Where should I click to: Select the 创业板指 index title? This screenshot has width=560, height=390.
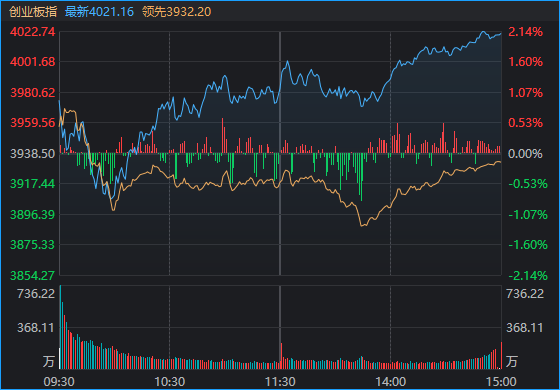coord(33,12)
